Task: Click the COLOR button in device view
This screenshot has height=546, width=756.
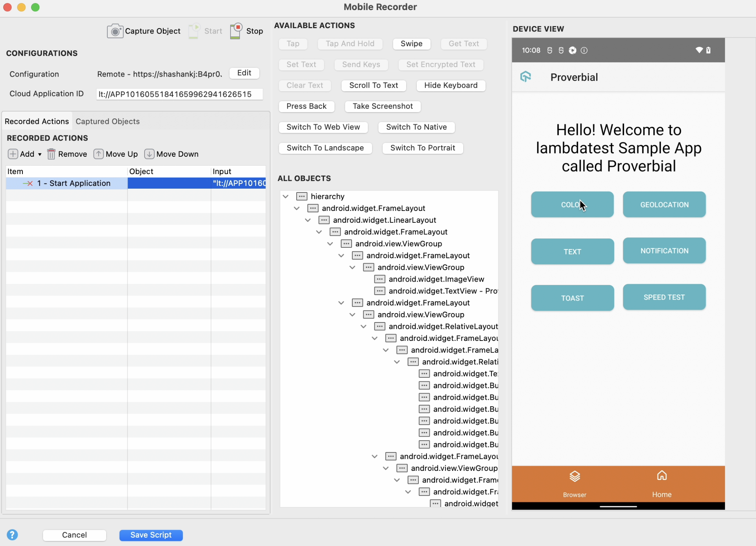Action: (x=572, y=204)
